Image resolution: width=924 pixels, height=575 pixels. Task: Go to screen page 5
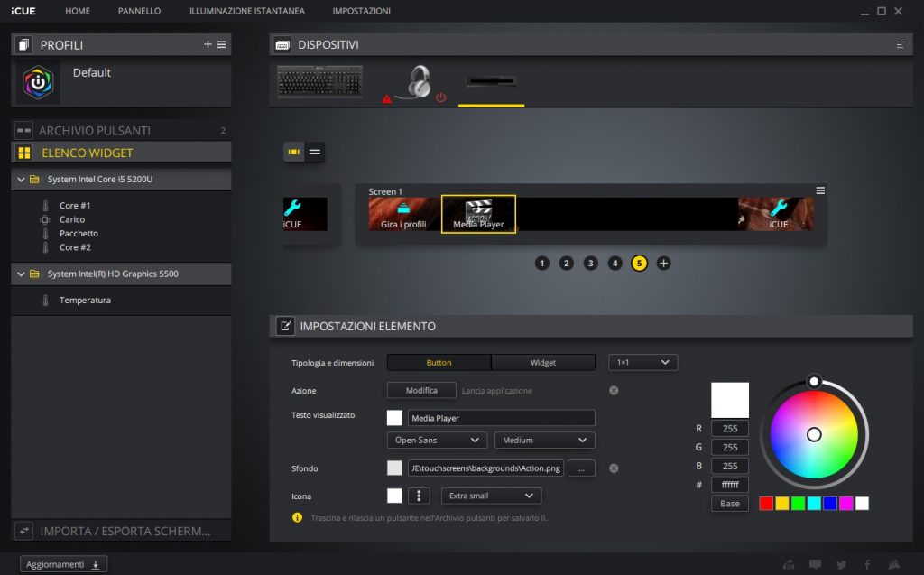pyautogui.click(x=639, y=263)
